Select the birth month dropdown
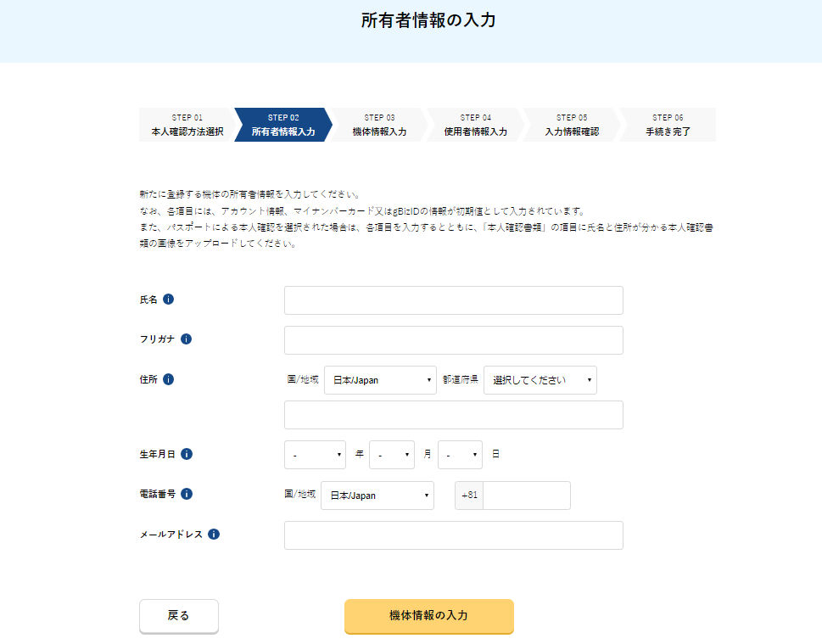The width and height of the screenshot is (822, 644). point(391,455)
